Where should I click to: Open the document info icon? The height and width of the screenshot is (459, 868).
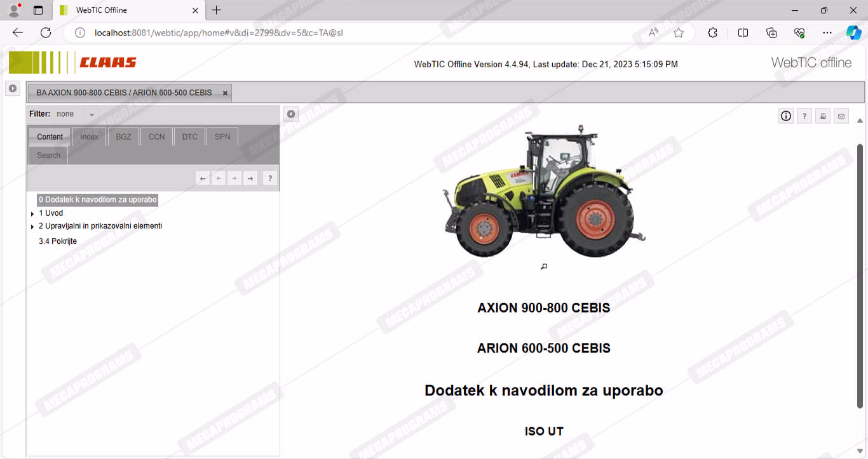point(786,116)
